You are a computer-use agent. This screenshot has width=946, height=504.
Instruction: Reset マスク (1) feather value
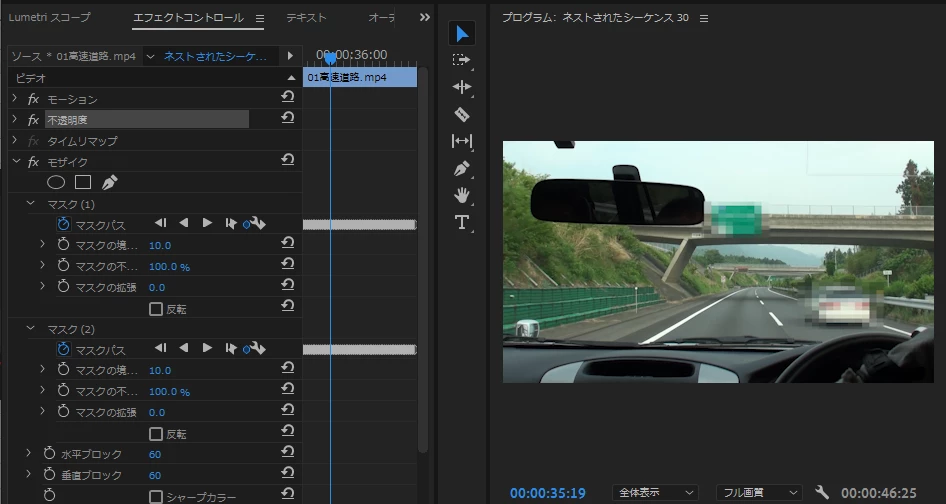(288, 243)
